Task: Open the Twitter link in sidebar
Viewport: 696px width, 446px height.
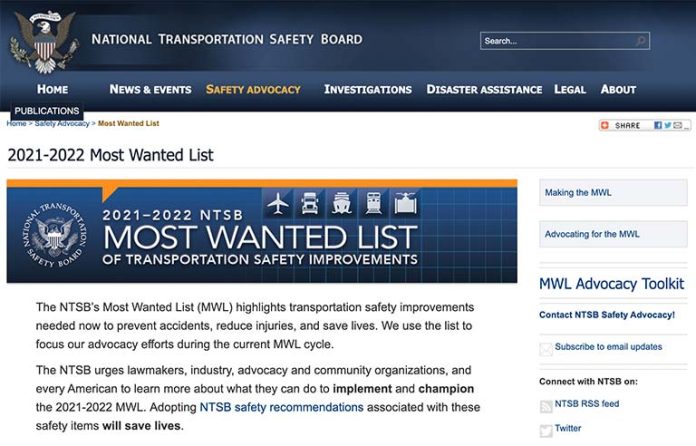Action: click(x=568, y=428)
